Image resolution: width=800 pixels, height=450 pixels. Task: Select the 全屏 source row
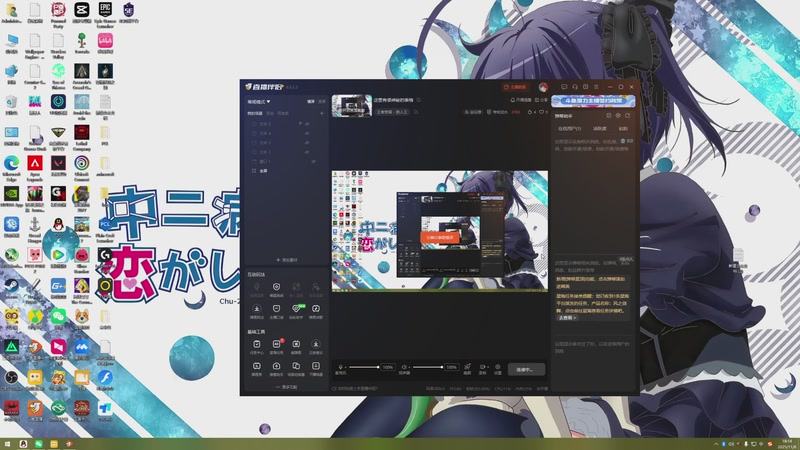tap(286, 171)
